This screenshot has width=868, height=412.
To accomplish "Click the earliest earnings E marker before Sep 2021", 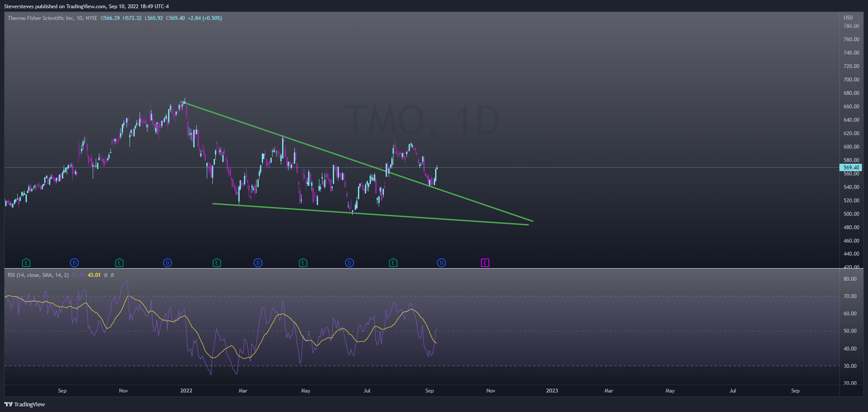I will [26, 263].
